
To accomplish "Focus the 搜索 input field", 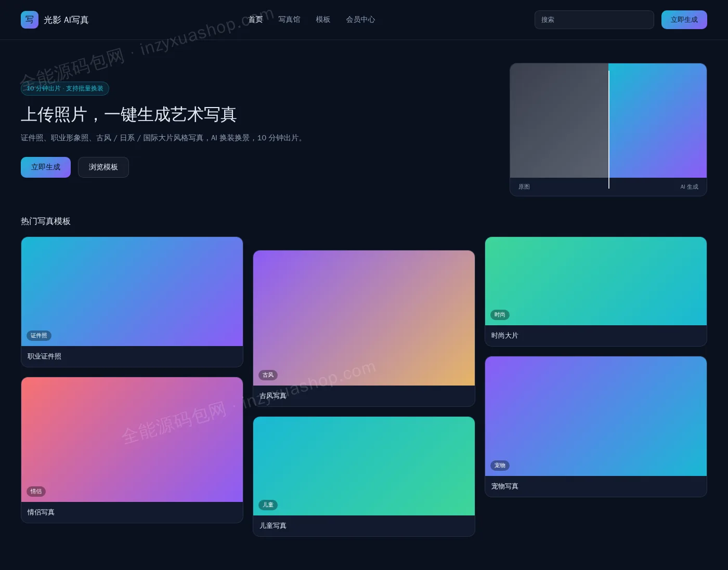I will tap(594, 20).
